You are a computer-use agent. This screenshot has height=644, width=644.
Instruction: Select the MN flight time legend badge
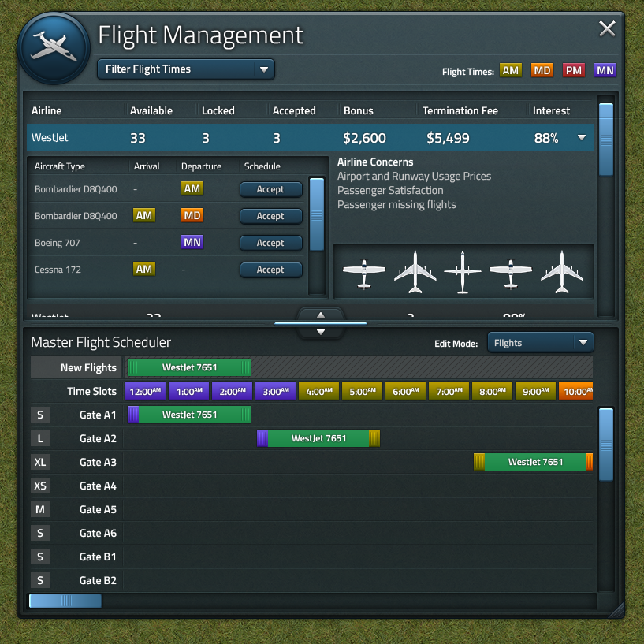(x=605, y=70)
